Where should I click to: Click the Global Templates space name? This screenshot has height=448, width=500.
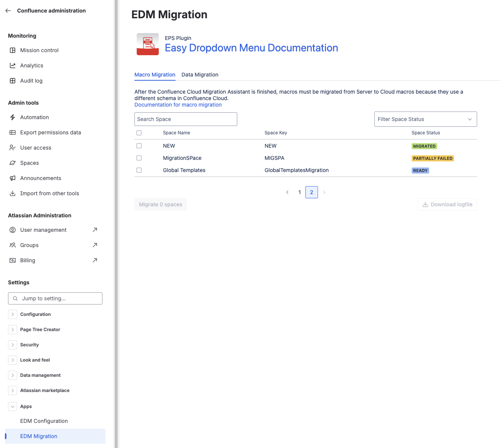[x=184, y=170]
